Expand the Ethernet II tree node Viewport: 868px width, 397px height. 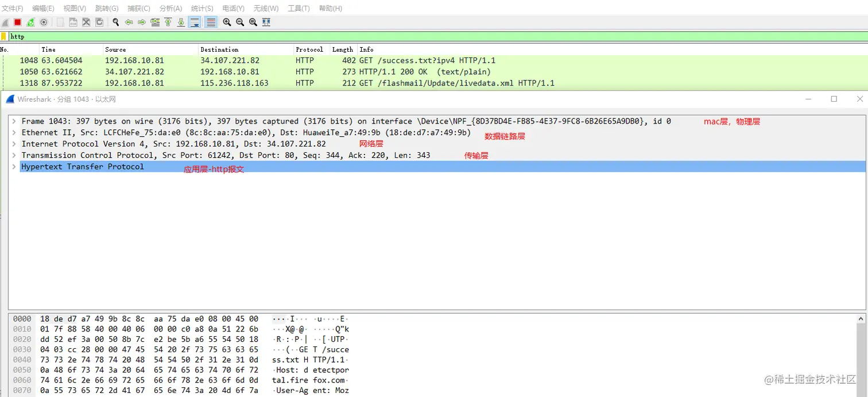coord(14,133)
